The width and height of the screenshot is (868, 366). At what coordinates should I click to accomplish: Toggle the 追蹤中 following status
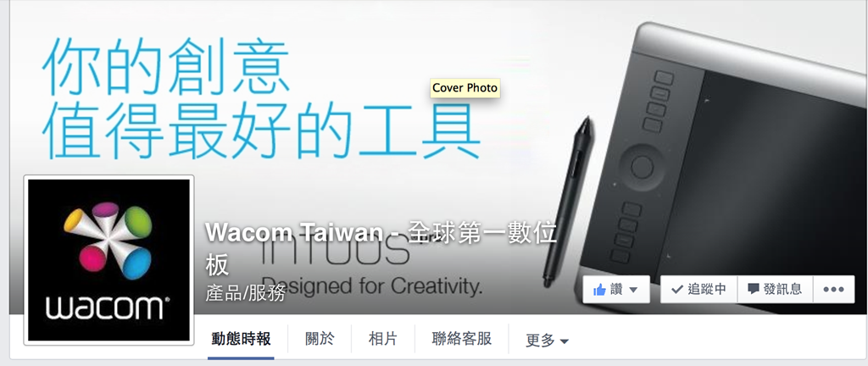pyautogui.click(x=698, y=289)
